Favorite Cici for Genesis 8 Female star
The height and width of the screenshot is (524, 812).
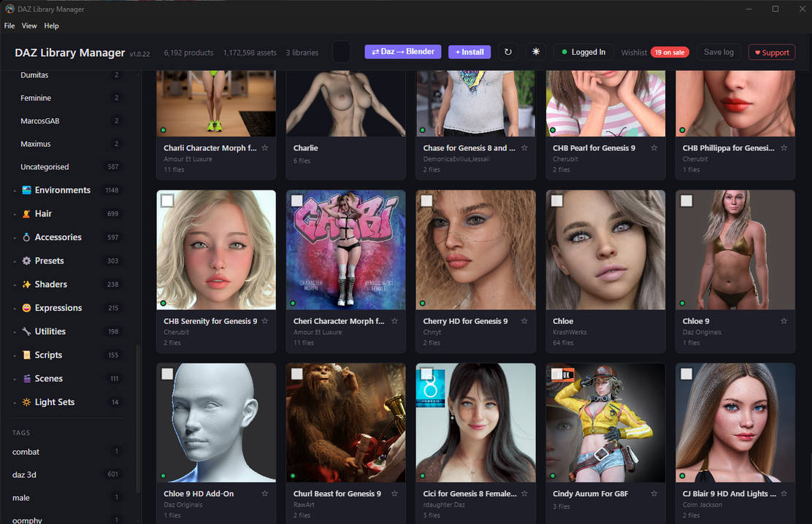[x=524, y=493]
